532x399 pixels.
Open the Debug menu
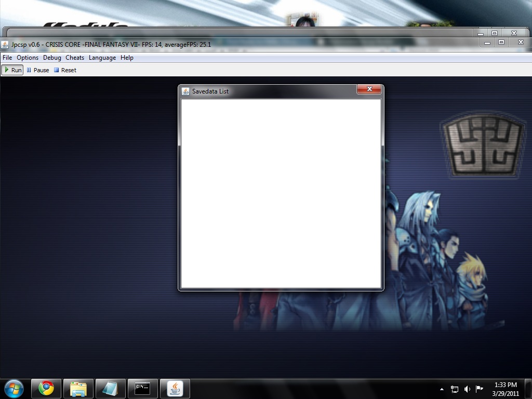pyautogui.click(x=52, y=58)
